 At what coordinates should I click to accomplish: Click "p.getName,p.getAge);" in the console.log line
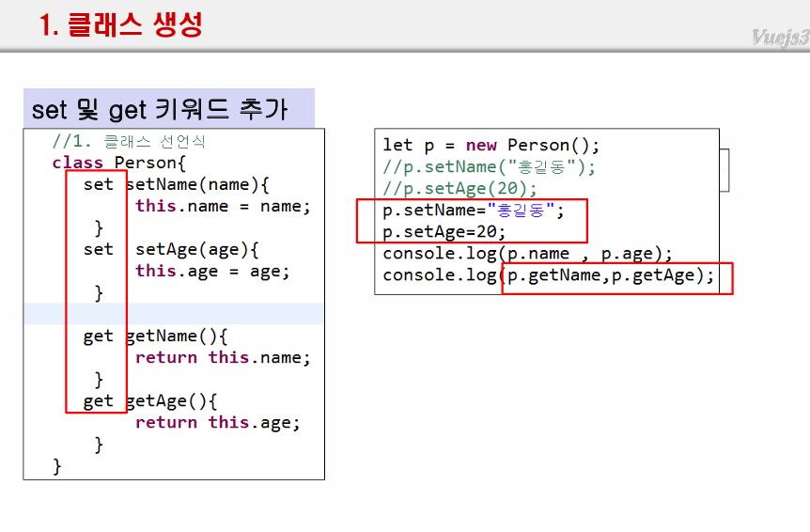(x=611, y=275)
